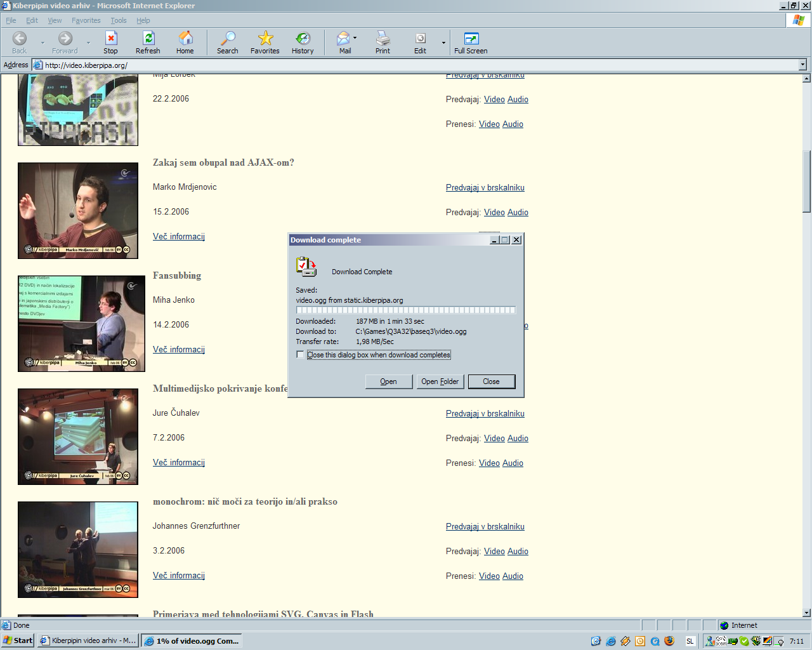Click the green checkmark tray icon
The height and width of the screenshot is (650, 812).
coord(744,641)
